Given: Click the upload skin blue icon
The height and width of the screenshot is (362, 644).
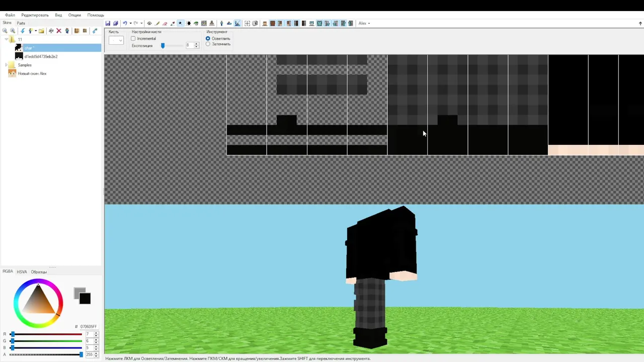Looking at the screenshot, I should 95,31.
